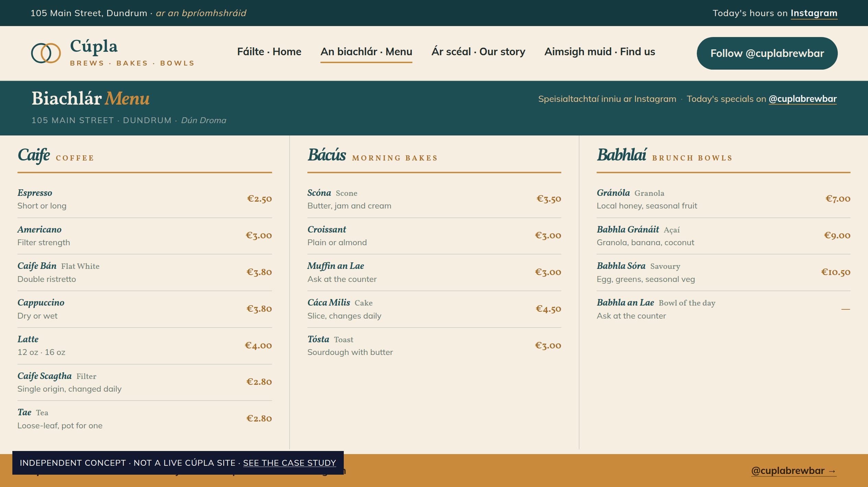Click the Espresso item name

point(35,193)
